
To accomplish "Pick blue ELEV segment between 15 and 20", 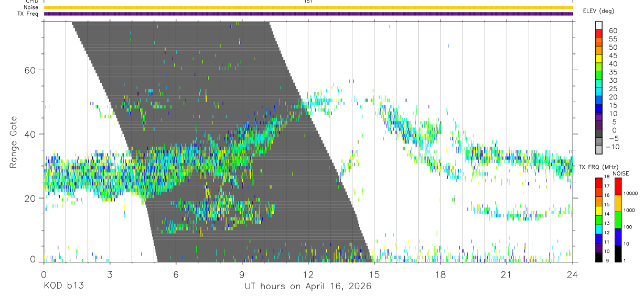I will tap(599, 101).
